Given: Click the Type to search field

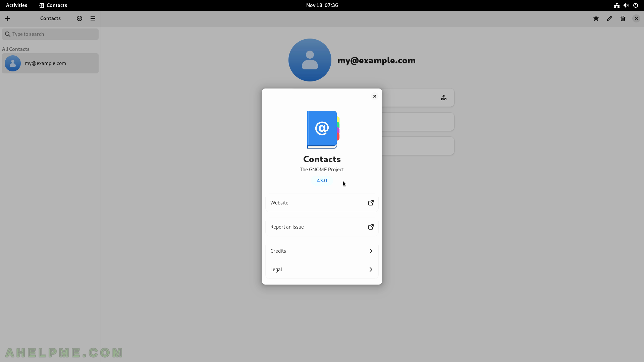Looking at the screenshot, I should pos(50,34).
